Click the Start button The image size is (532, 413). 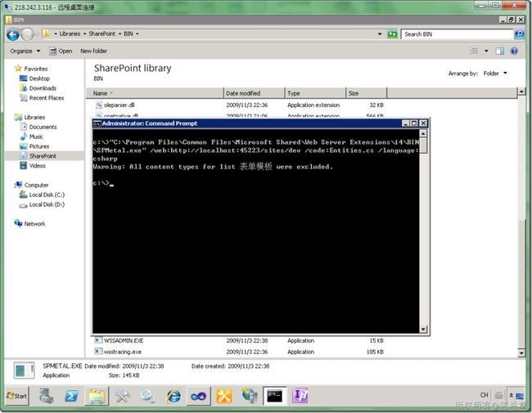point(17,396)
